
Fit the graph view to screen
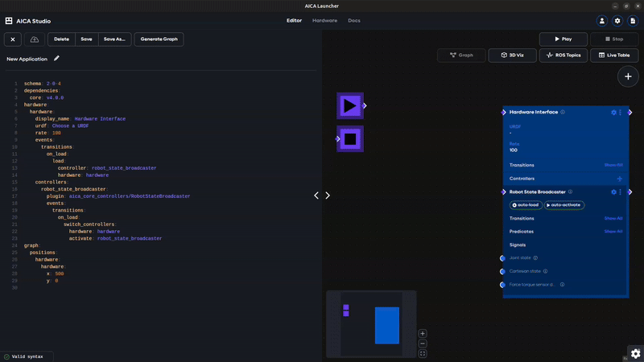coord(422,353)
